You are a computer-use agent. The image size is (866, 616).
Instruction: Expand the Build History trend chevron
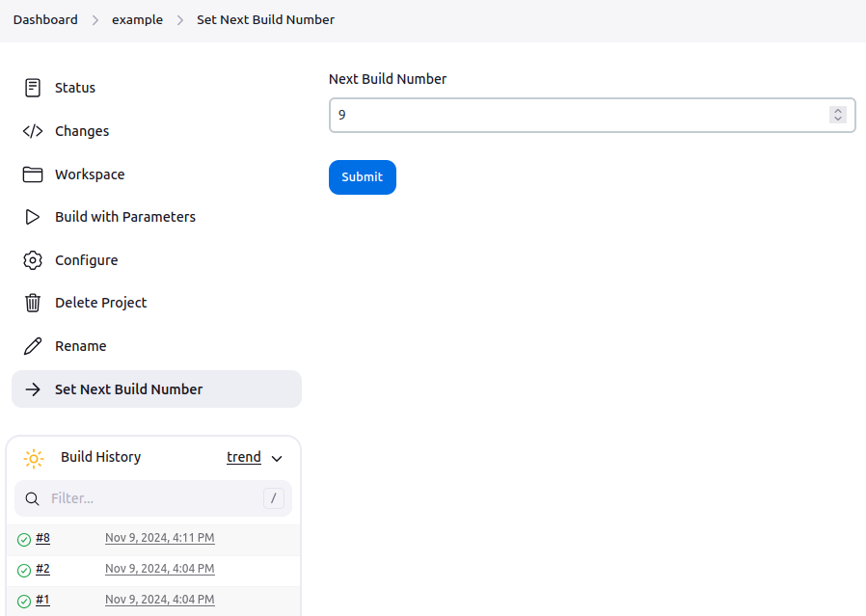point(277,458)
